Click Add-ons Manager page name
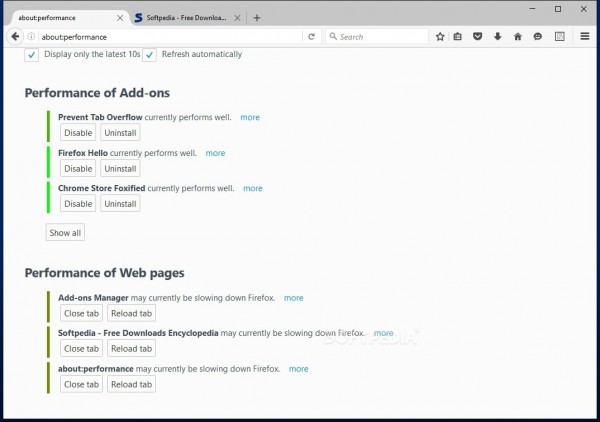 93,298
